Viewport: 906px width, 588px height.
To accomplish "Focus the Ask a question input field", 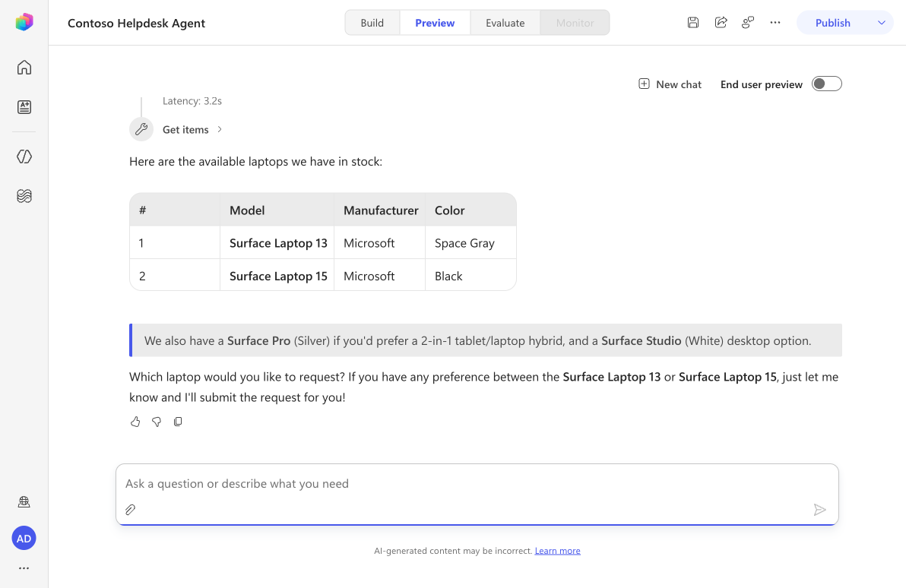I will (477, 483).
